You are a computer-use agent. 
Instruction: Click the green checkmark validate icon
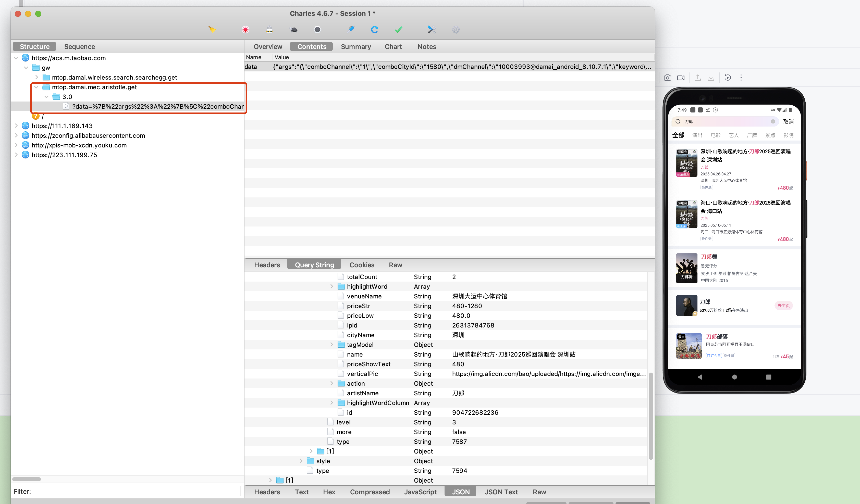coord(398,30)
